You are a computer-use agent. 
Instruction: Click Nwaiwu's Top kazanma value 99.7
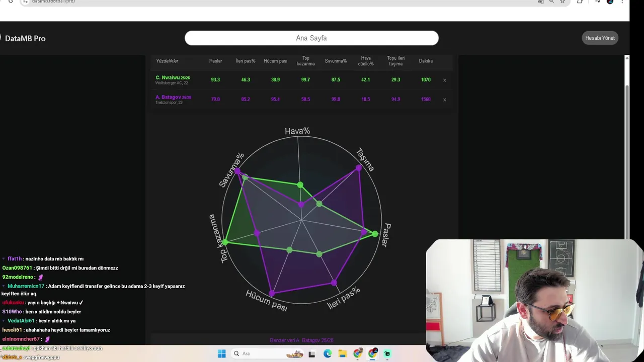305,80
